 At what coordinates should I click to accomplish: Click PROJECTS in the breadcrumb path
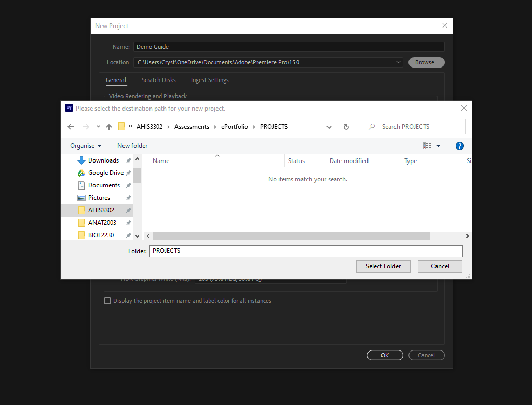pos(274,127)
